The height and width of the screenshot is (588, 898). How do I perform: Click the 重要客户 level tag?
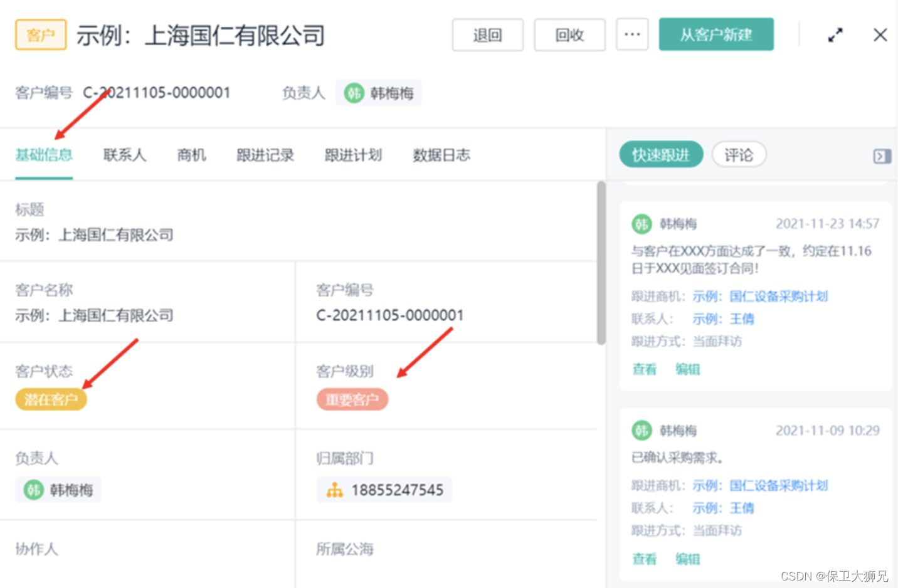352,399
